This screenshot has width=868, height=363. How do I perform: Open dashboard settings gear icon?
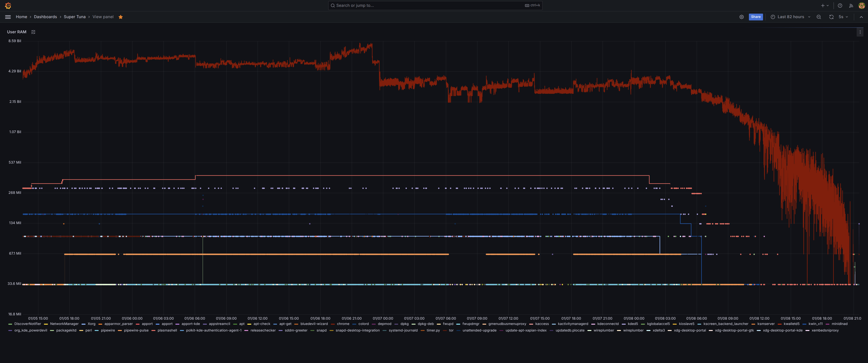(741, 17)
